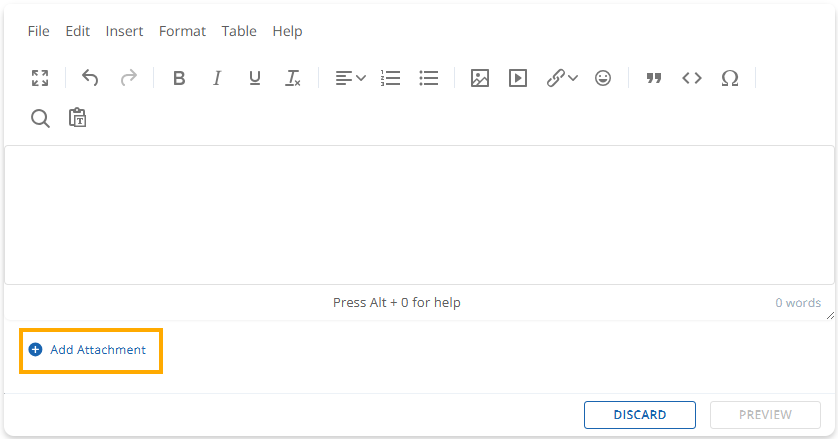Insert a numbered list
Image resolution: width=838 pixels, height=439 pixels.
(x=391, y=78)
